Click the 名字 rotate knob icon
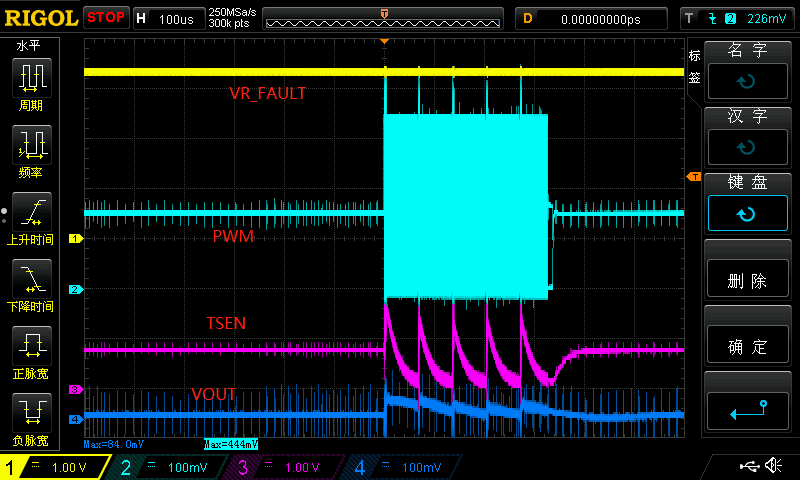800x480 pixels. 747,81
